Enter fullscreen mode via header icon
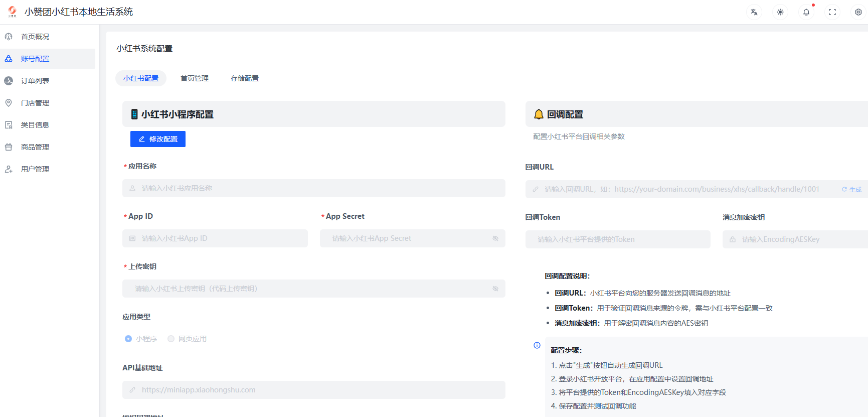Viewport: 868px width, 417px height. 832,12
